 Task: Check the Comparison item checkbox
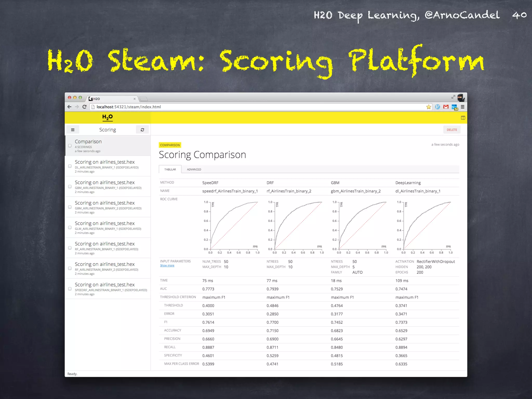[70, 146]
